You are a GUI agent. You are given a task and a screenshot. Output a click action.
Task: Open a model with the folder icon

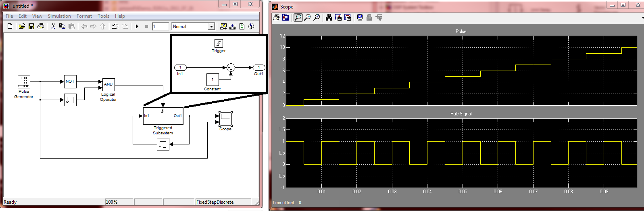(22, 27)
